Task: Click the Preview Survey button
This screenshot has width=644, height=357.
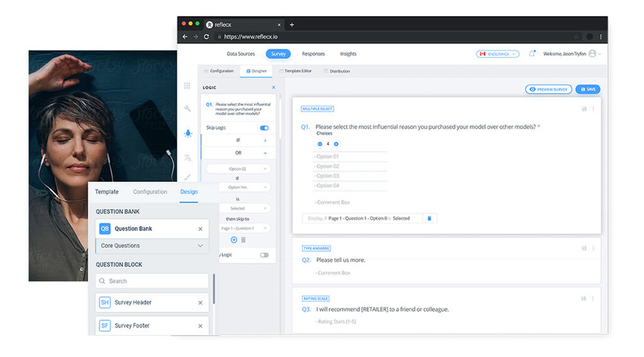Action: click(x=548, y=89)
